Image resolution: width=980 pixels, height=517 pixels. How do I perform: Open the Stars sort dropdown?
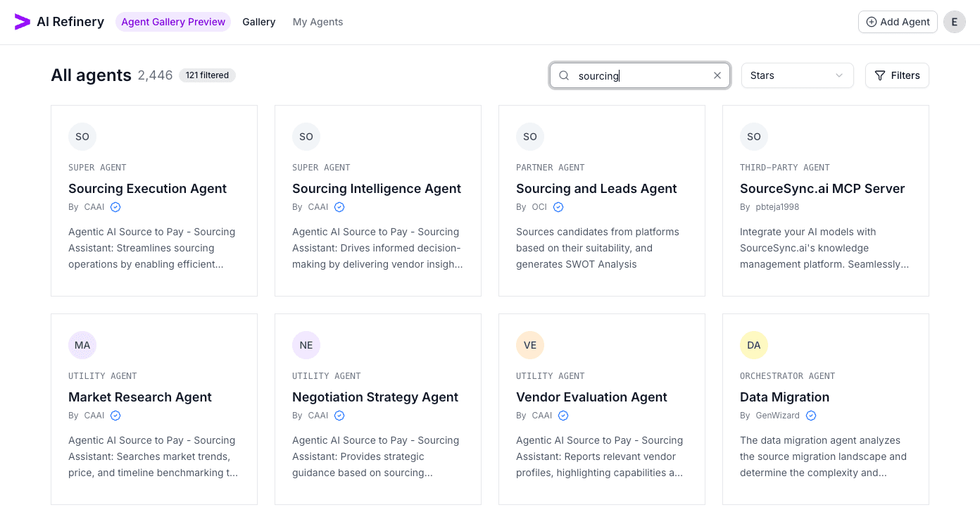pyautogui.click(x=797, y=75)
